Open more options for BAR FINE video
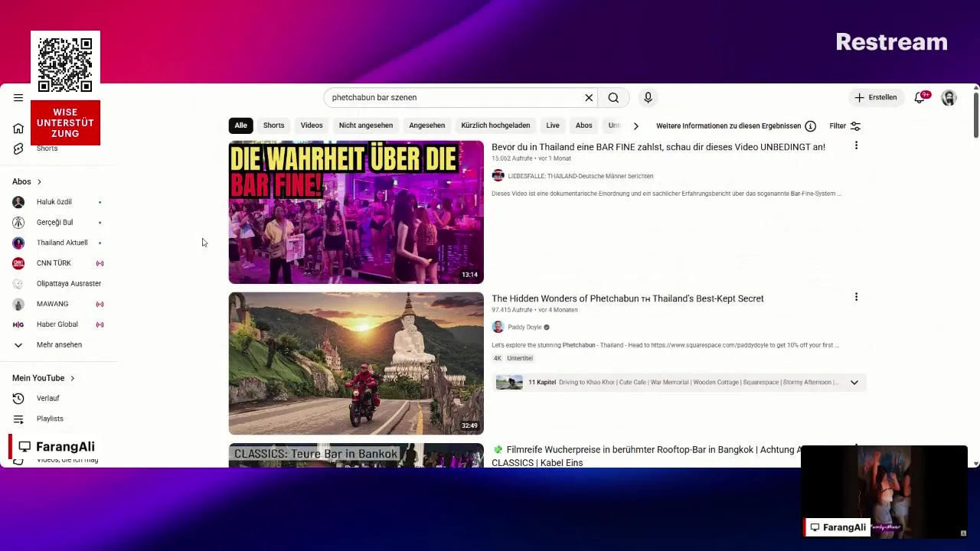This screenshot has width=980, height=551. [856, 145]
